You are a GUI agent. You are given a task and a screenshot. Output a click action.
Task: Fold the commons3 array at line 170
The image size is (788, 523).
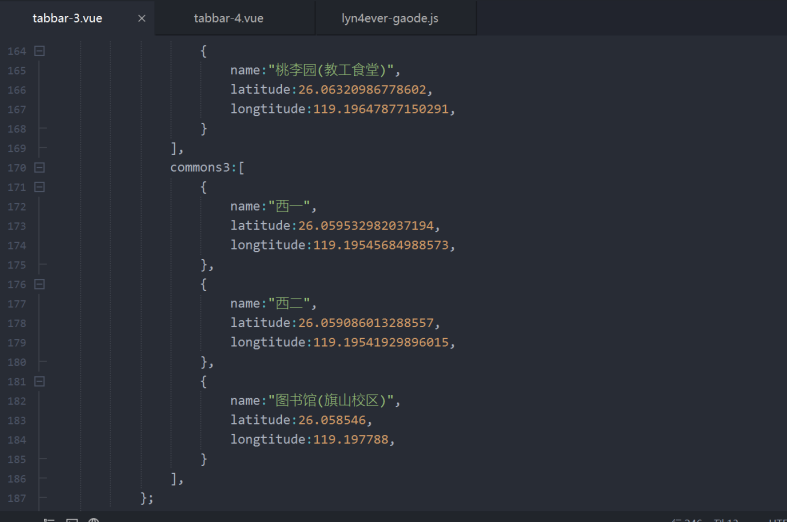coord(39,168)
